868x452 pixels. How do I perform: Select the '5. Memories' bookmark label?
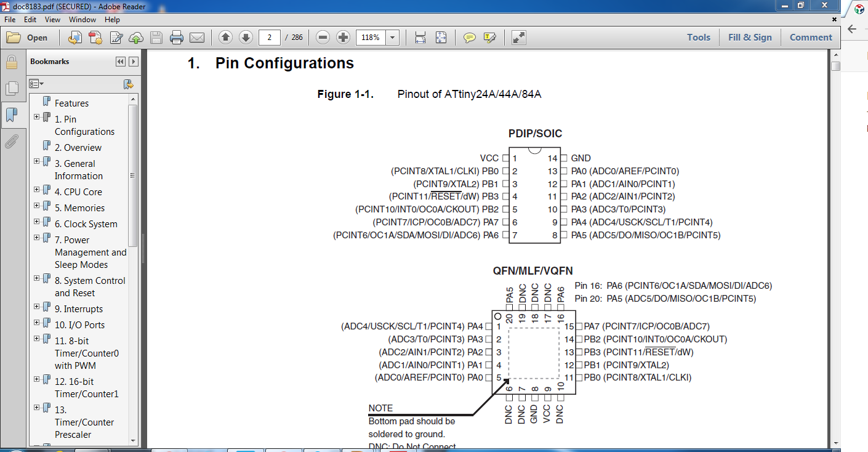79,208
